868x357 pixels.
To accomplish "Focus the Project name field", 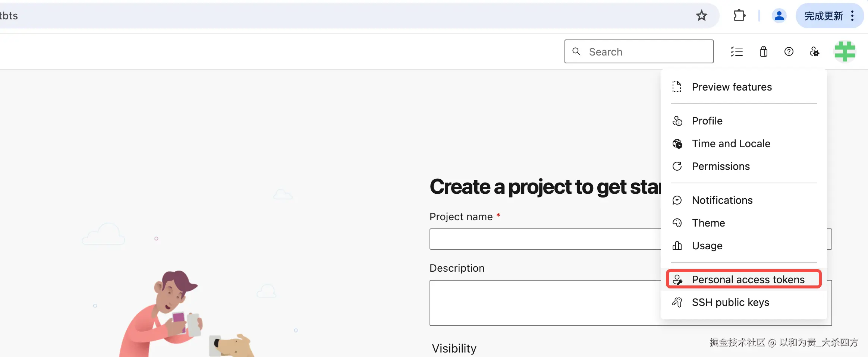I will pyautogui.click(x=544, y=239).
